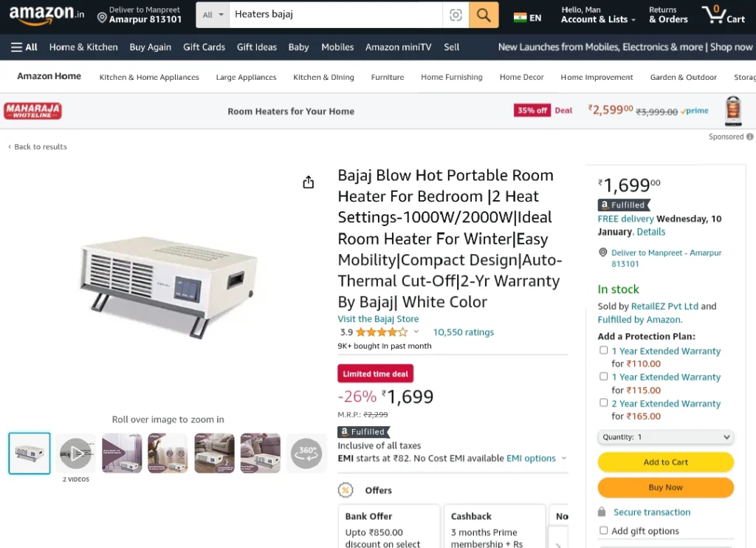This screenshot has height=548, width=756.
Task: Expand the star rating breakdown chevron
Action: click(416, 332)
